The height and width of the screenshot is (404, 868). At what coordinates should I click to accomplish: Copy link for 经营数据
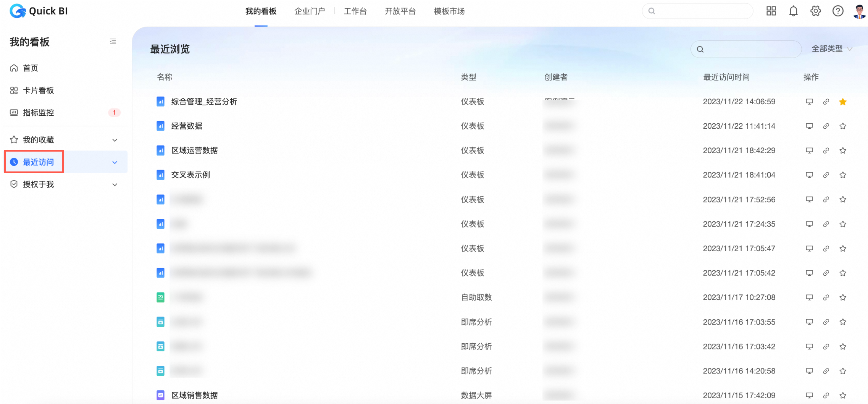point(826,126)
